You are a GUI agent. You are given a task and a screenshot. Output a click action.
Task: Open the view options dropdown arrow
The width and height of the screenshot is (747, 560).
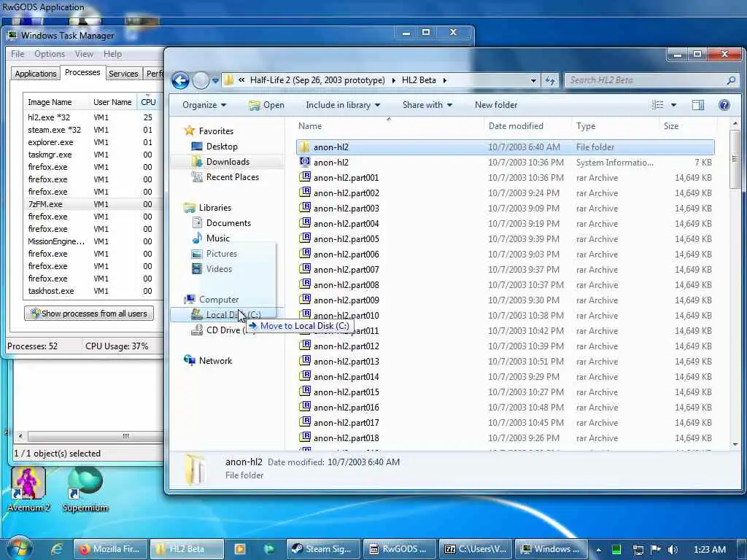pyautogui.click(x=673, y=105)
